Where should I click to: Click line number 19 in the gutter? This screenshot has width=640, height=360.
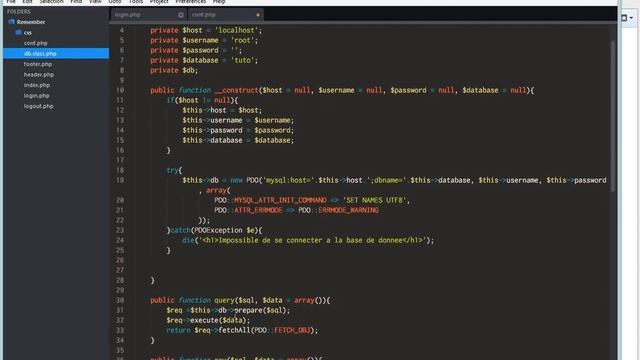pos(120,180)
